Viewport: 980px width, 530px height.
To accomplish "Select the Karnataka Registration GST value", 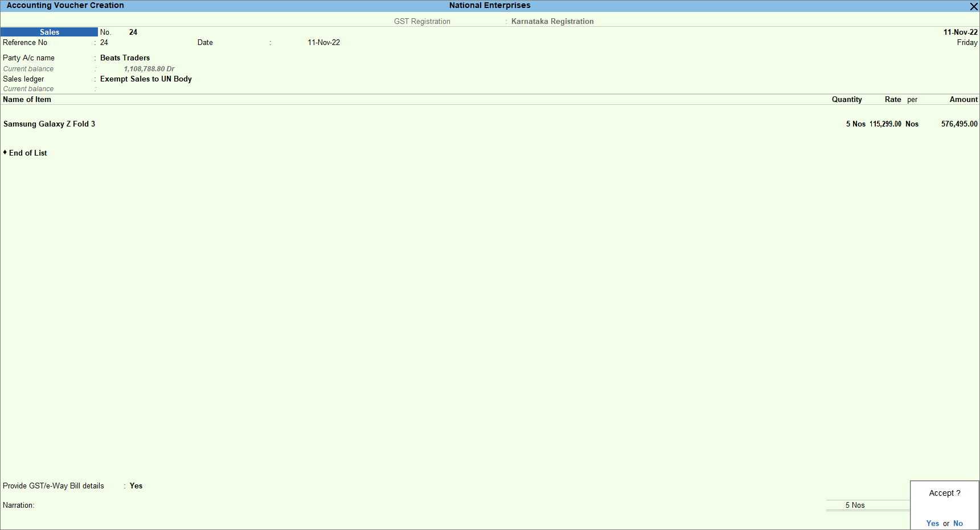I will pyautogui.click(x=552, y=21).
